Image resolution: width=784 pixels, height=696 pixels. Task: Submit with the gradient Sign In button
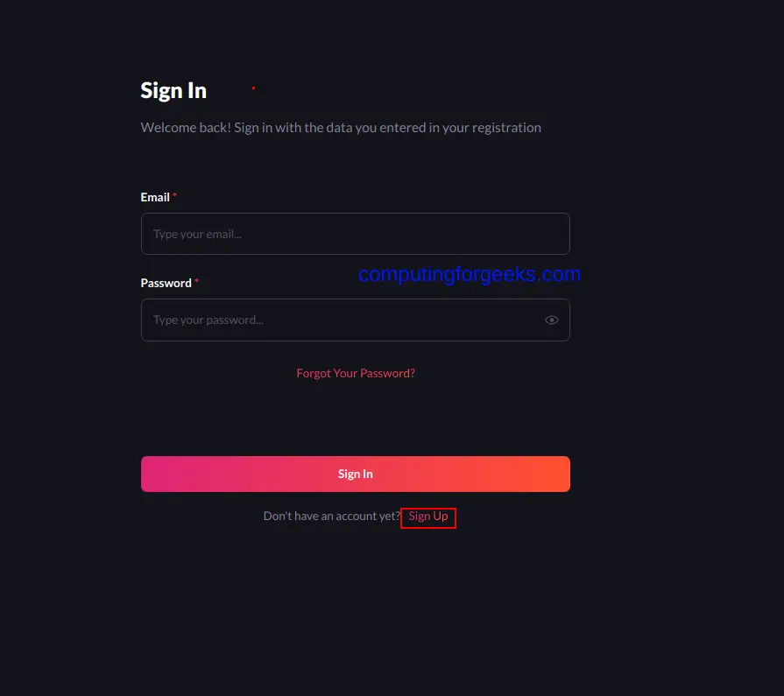click(356, 474)
